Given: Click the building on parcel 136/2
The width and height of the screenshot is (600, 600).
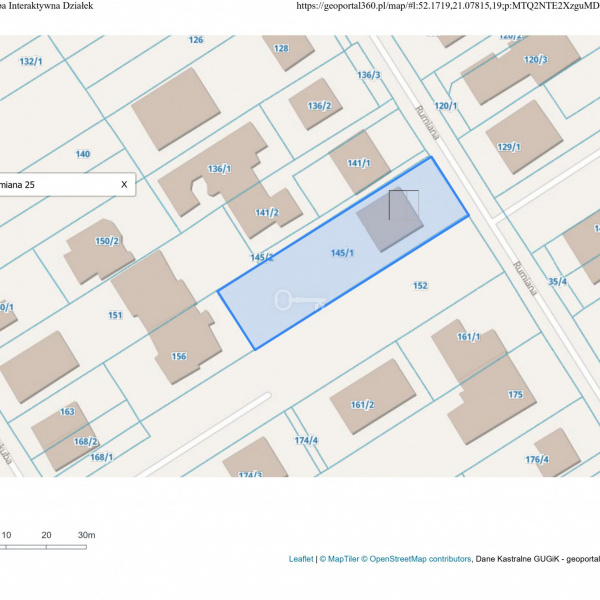Looking at the screenshot, I should click(x=316, y=103).
